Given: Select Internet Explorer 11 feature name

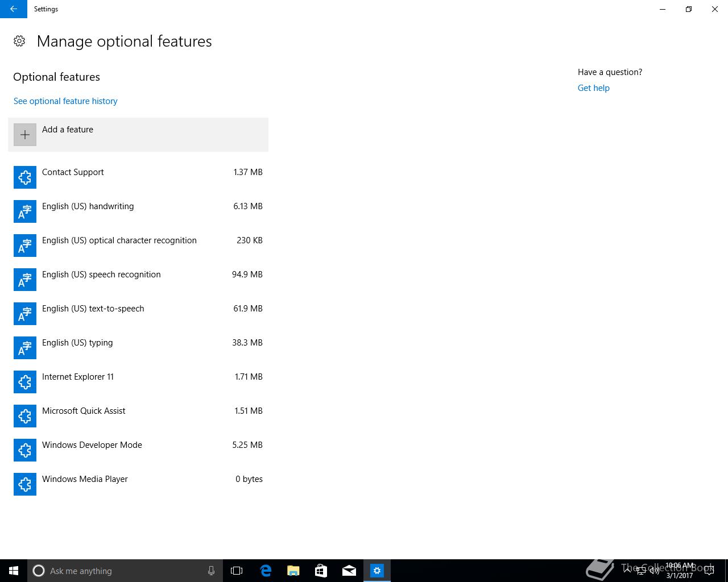Looking at the screenshot, I should [78, 377].
